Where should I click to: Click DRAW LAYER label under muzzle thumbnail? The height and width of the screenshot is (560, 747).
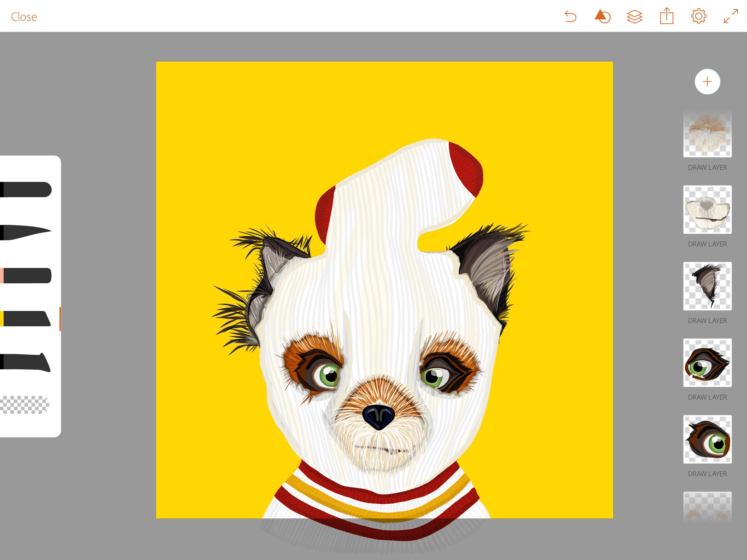point(707,244)
